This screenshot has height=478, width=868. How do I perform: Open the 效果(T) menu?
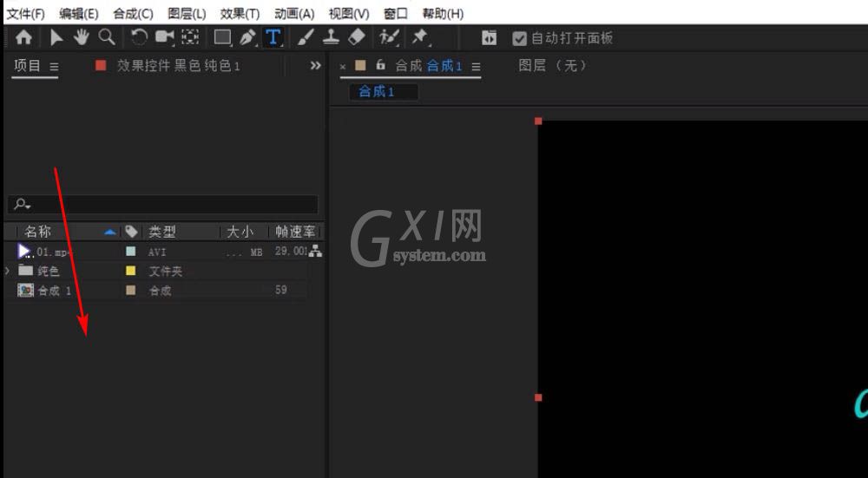[x=240, y=13]
